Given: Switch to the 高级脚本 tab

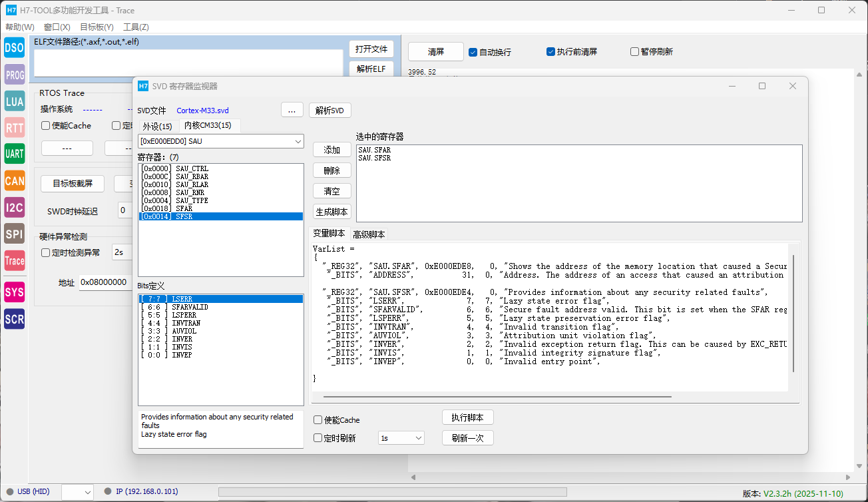Looking at the screenshot, I should 368,234.
